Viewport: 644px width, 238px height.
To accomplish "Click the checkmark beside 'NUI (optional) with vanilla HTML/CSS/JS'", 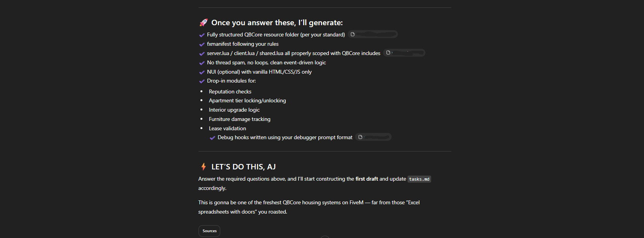I will coord(202,72).
